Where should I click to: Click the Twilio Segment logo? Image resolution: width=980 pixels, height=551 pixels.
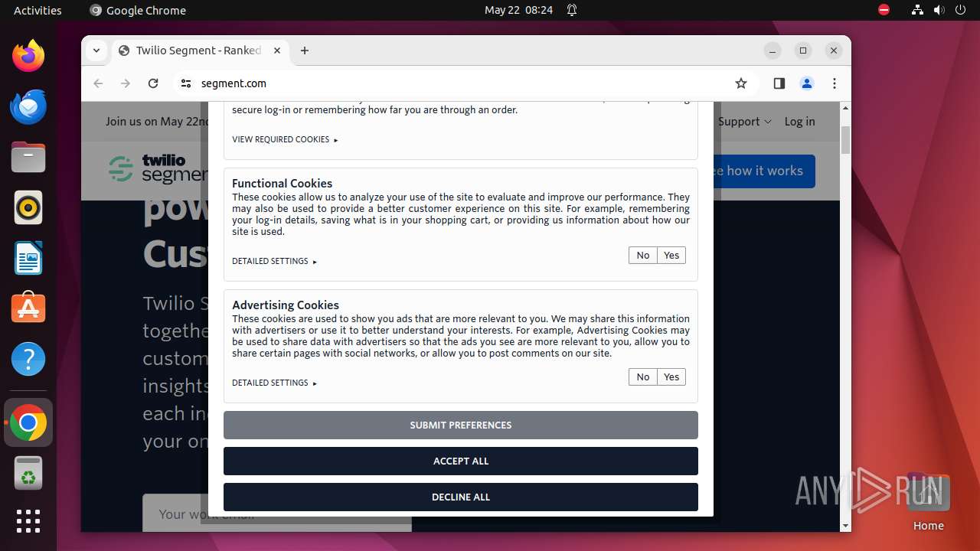click(158, 170)
